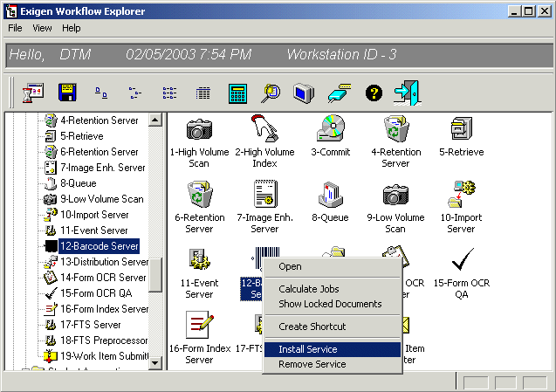Select 17-FTS Server tree node
556x392 pixels.
point(91,325)
